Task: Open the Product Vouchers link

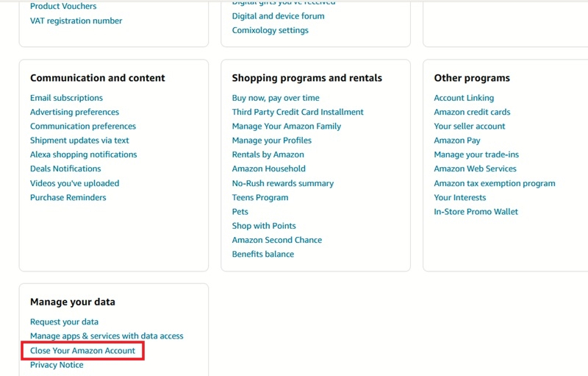Action: [63, 6]
